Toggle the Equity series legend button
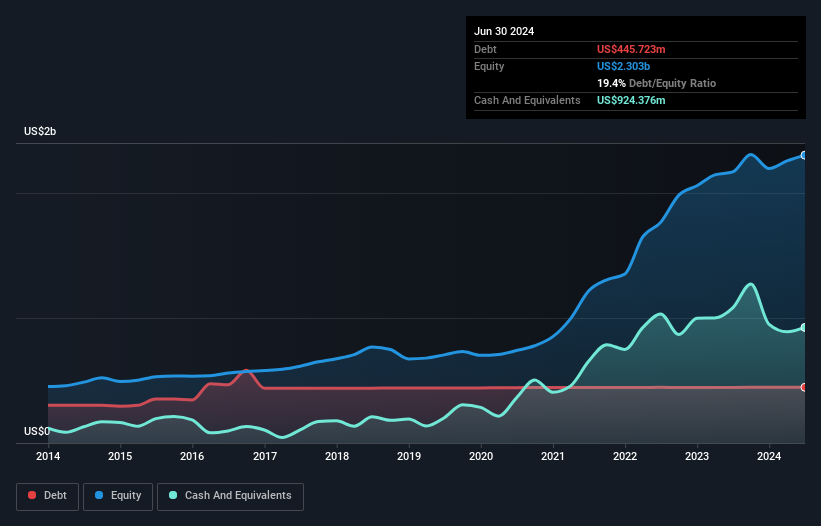 (x=118, y=496)
